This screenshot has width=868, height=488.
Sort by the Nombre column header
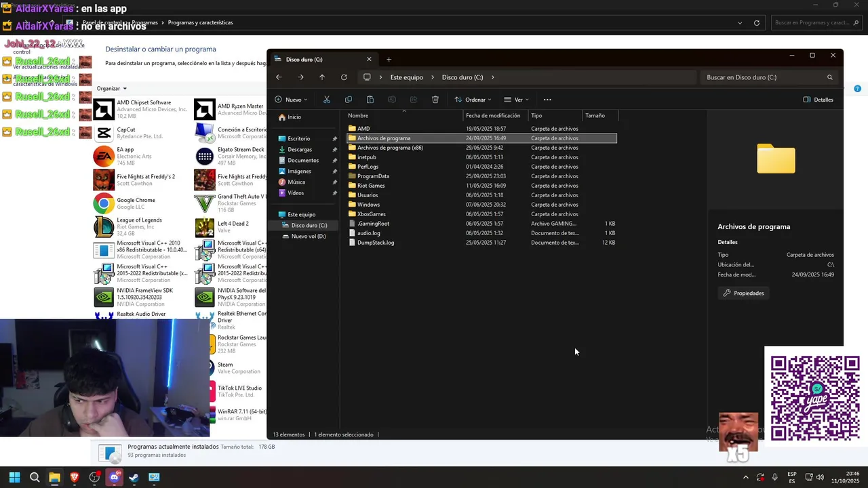tap(404, 115)
